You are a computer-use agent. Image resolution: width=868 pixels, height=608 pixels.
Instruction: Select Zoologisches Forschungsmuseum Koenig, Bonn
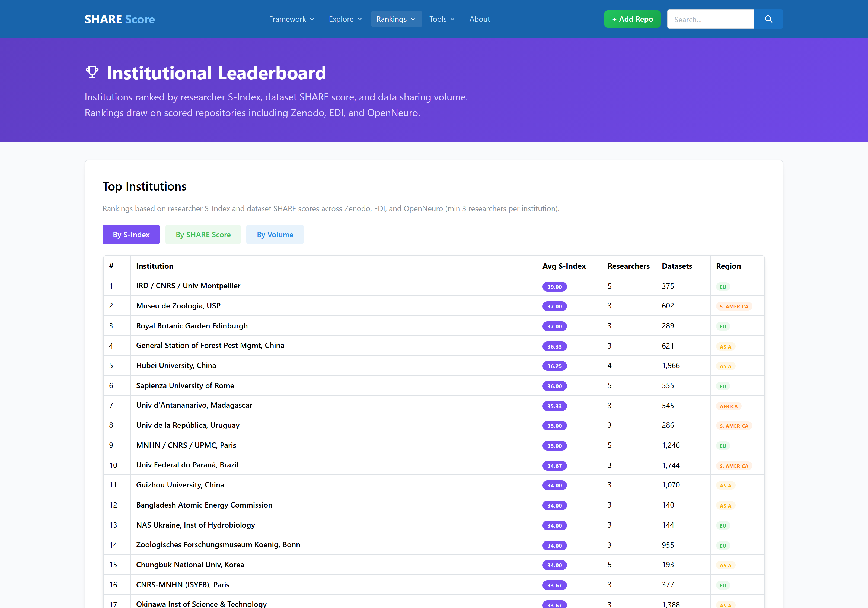(x=218, y=544)
